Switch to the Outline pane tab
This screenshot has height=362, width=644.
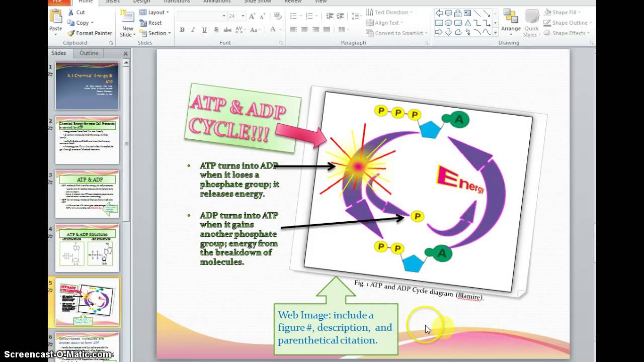pyautogui.click(x=89, y=53)
